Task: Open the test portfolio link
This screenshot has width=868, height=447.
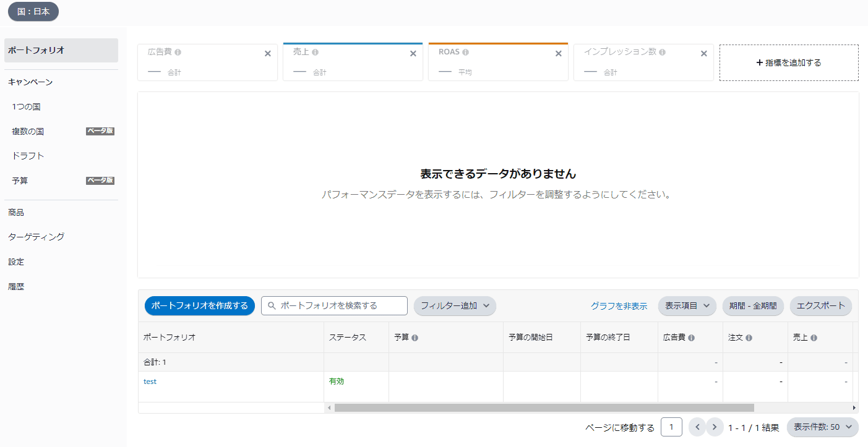Action: coord(150,381)
